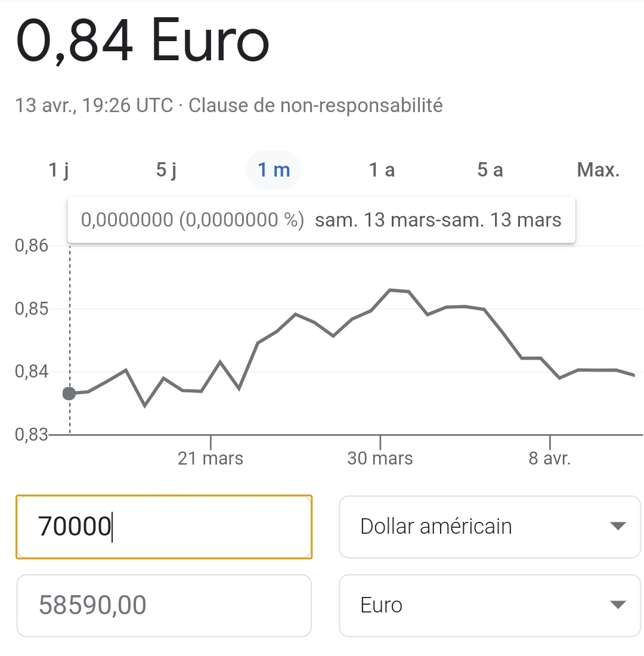The image size is (644, 656).
Task: Switch chart to 5 a range
Action: tap(490, 171)
